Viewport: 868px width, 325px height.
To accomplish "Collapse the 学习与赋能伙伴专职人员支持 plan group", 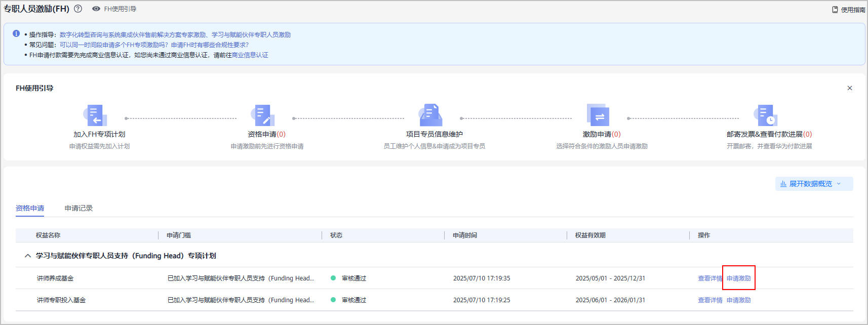I will click(28, 256).
